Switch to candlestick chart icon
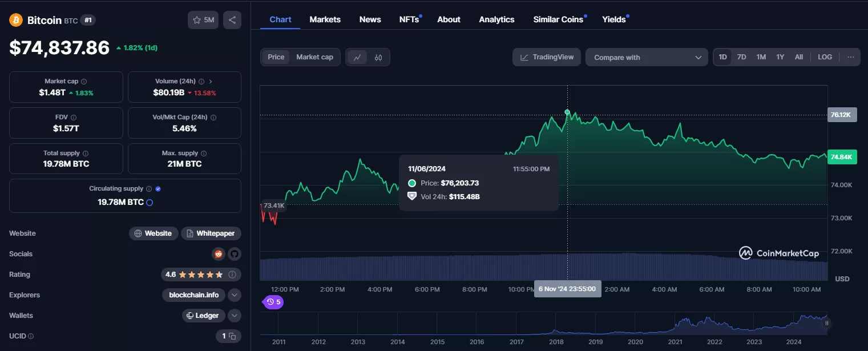The height and width of the screenshot is (351, 868). coord(378,57)
